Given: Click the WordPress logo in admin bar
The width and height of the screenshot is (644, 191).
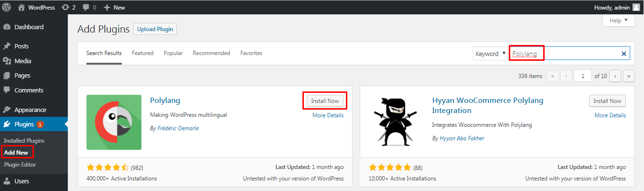Looking at the screenshot, I should tap(6, 7).
